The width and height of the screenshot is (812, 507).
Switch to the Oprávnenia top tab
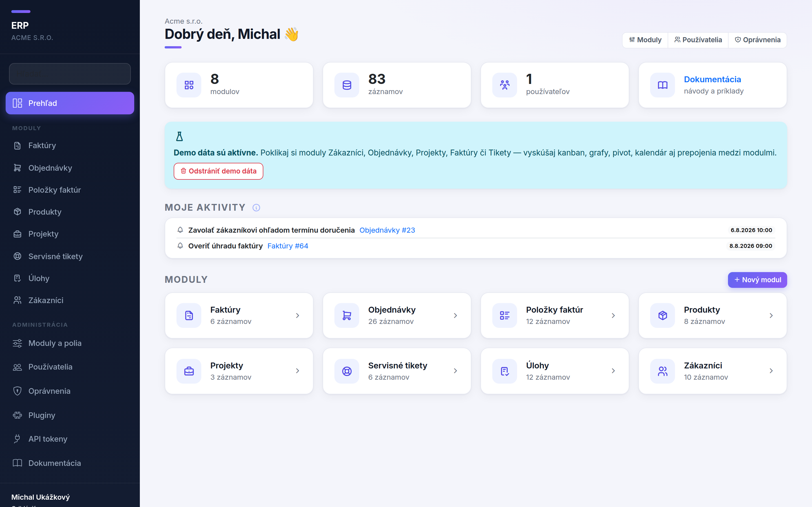757,40
